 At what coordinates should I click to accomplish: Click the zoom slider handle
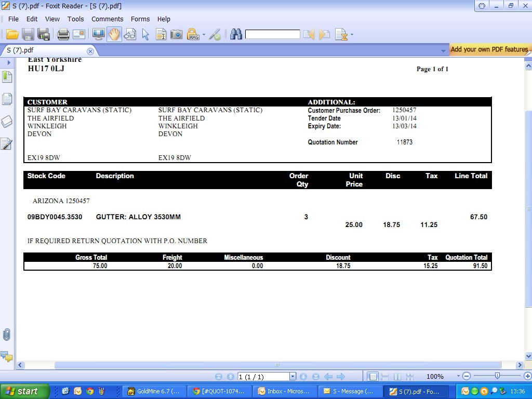[497, 376]
